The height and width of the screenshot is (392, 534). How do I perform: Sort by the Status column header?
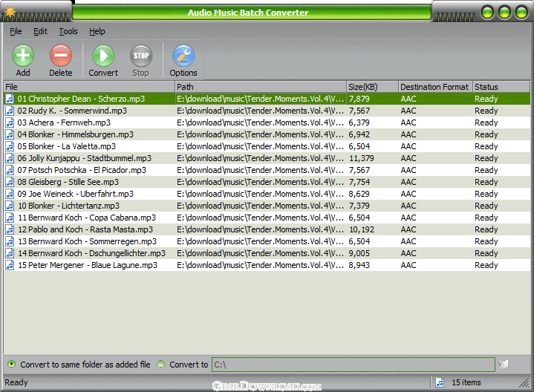501,87
